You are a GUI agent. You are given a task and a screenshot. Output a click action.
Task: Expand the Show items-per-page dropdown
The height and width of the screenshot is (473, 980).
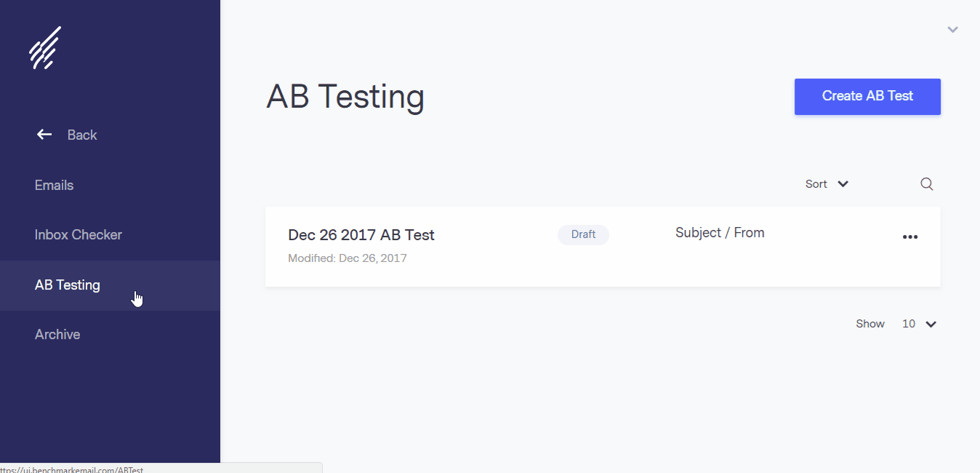click(x=931, y=324)
